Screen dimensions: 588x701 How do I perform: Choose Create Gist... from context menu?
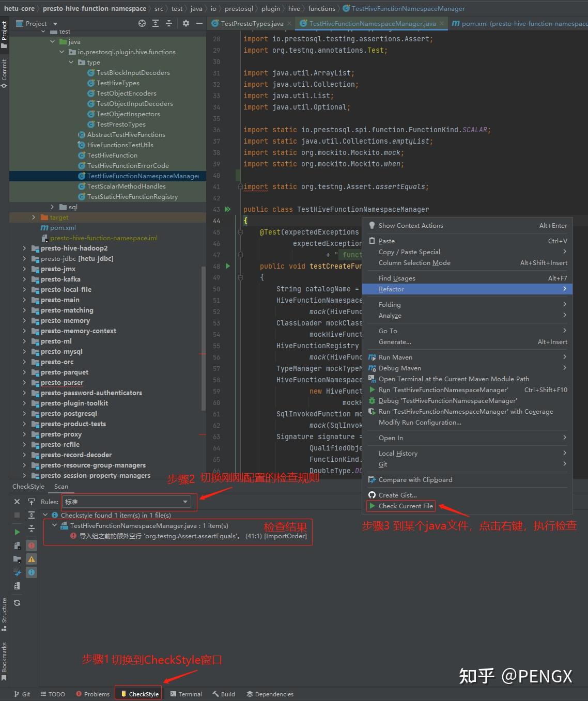tap(467, 495)
